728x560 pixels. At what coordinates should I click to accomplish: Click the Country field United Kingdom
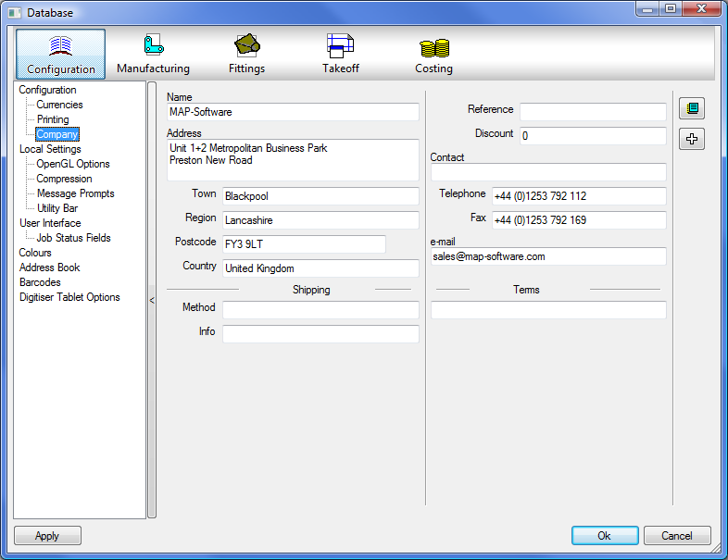pos(320,268)
